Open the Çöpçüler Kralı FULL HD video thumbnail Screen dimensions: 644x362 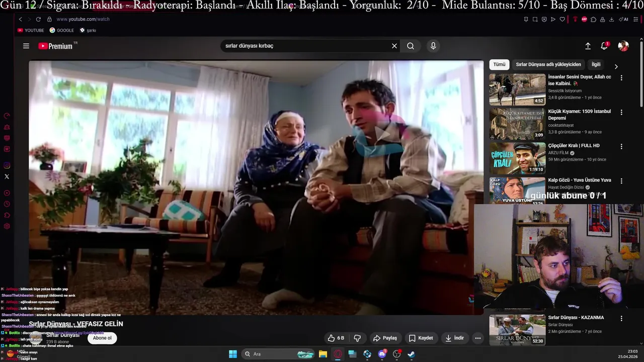517,158
